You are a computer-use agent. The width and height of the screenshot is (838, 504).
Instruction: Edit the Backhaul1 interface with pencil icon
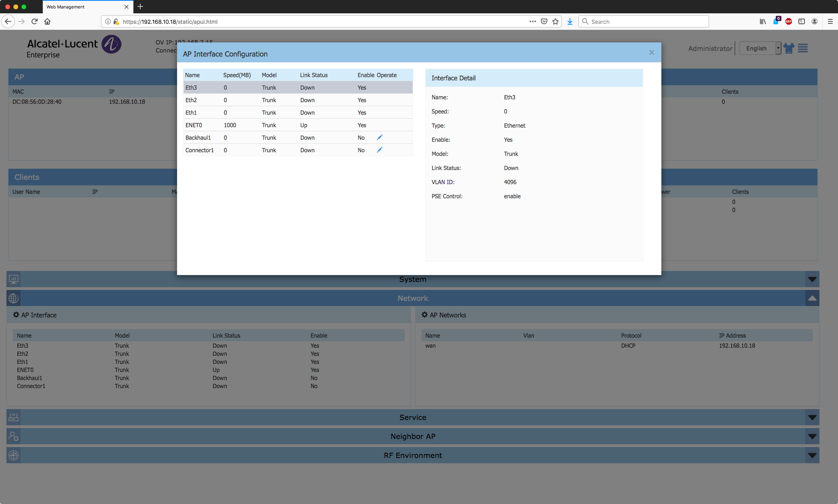[x=380, y=138]
